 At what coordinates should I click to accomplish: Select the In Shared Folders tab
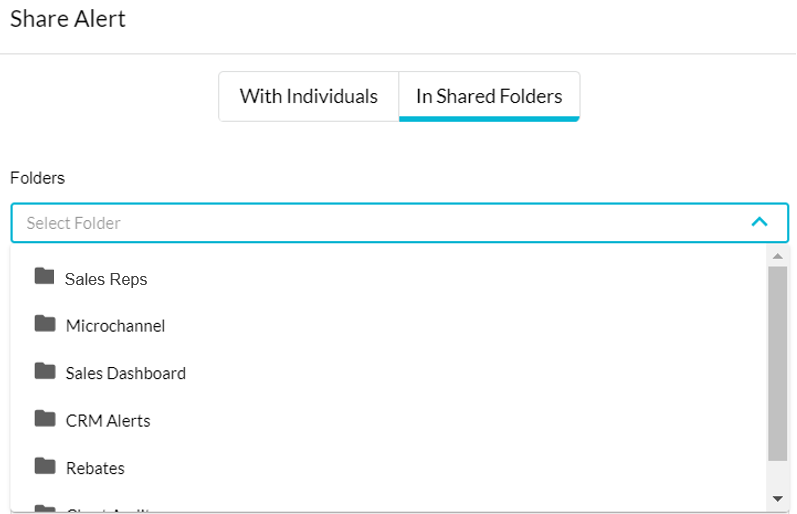489,97
